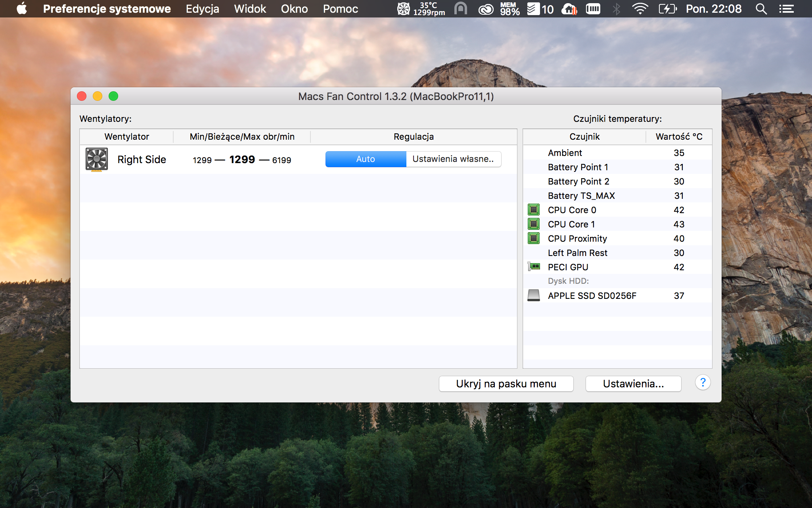The height and width of the screenshot is (508, 812).
Task: Click the date and time Pon. 22:08
Action: point(714,9)
